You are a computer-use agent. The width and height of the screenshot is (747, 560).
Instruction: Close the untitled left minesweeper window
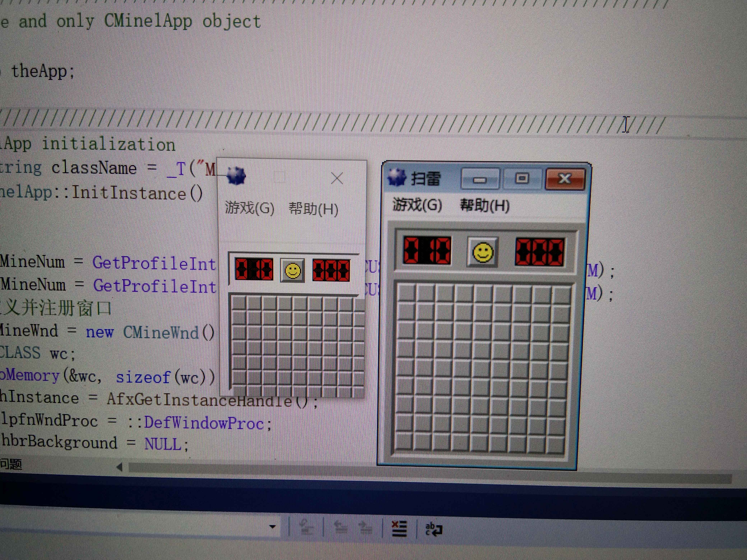[337, 178]
